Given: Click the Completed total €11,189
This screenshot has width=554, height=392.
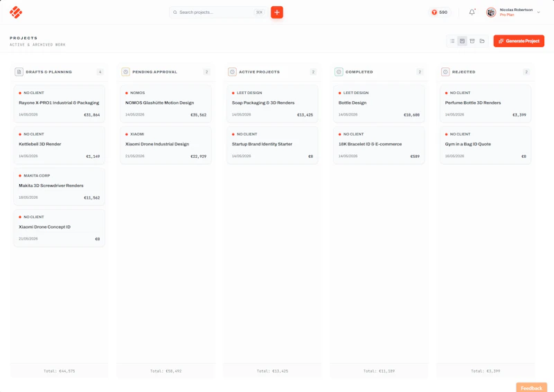Looking at the screenshot, I should pos(379,371).
